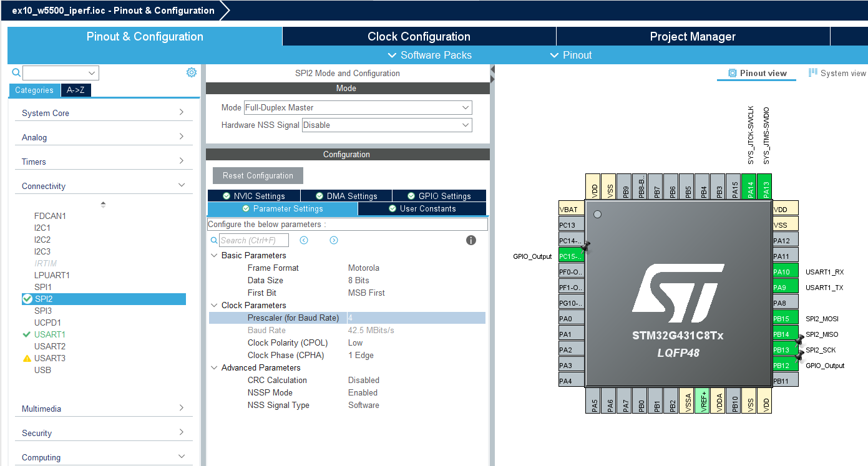Click ex10_w5500_iperf.ioc breadcrumb

click(113, 10)
